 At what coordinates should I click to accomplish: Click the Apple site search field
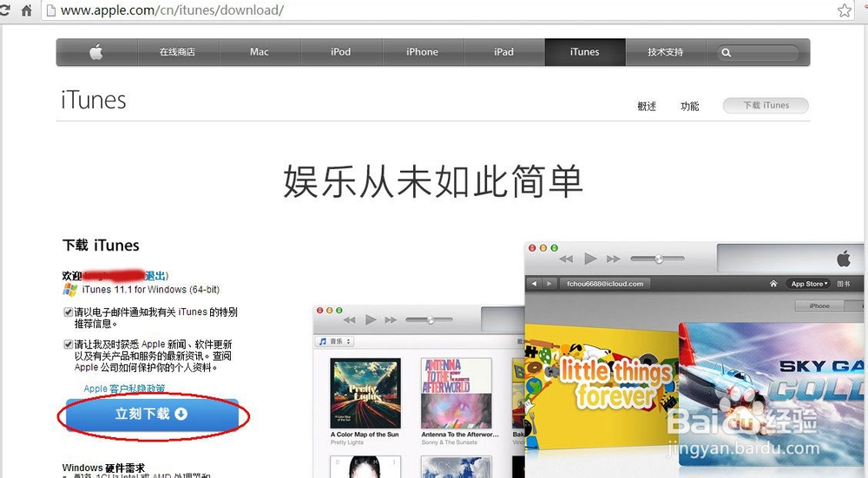click(x=759, y=53)
